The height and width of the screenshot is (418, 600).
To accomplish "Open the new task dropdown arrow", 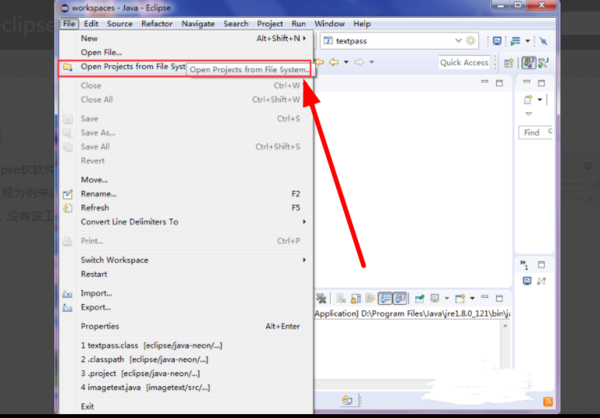I will (x=540, y=100).
